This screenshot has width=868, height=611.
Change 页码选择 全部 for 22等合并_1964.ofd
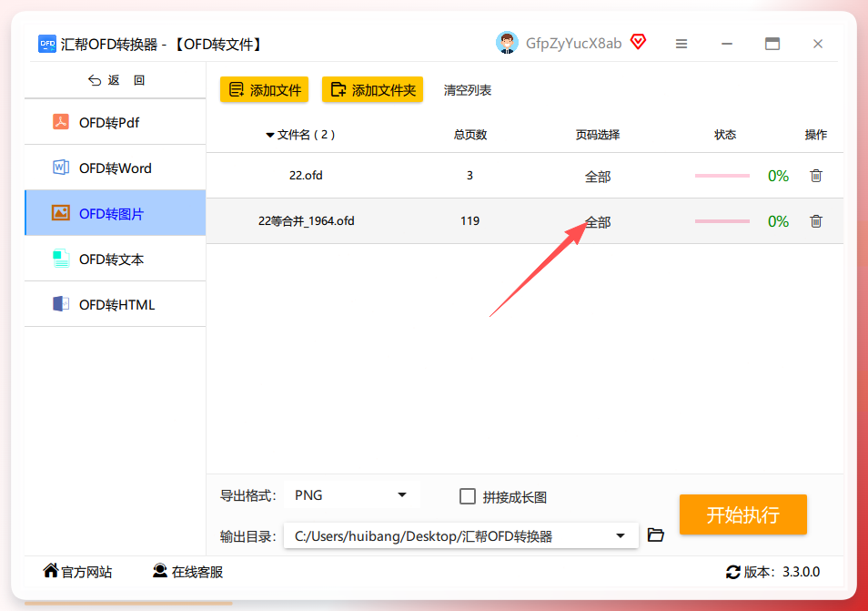click(x=598, y=222)
